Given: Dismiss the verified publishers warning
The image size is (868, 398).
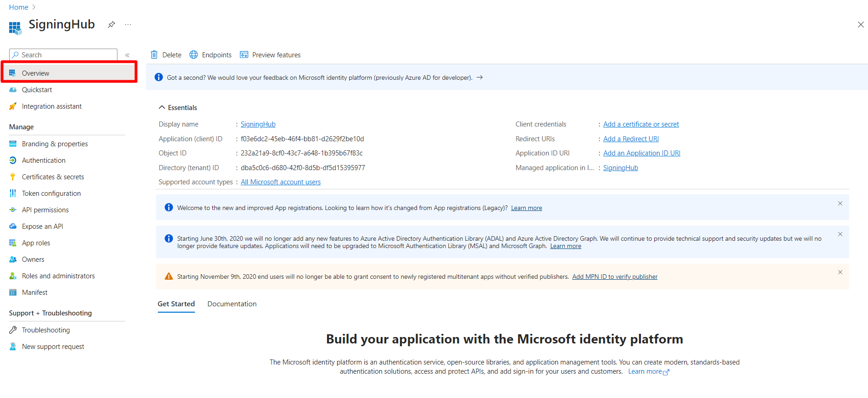Looking at the screenshot, I should [840, 272].
